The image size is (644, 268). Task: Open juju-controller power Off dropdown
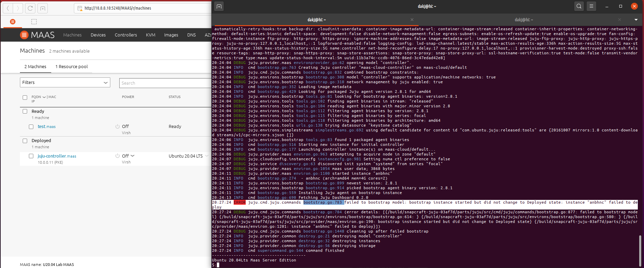tap(132, 156)
